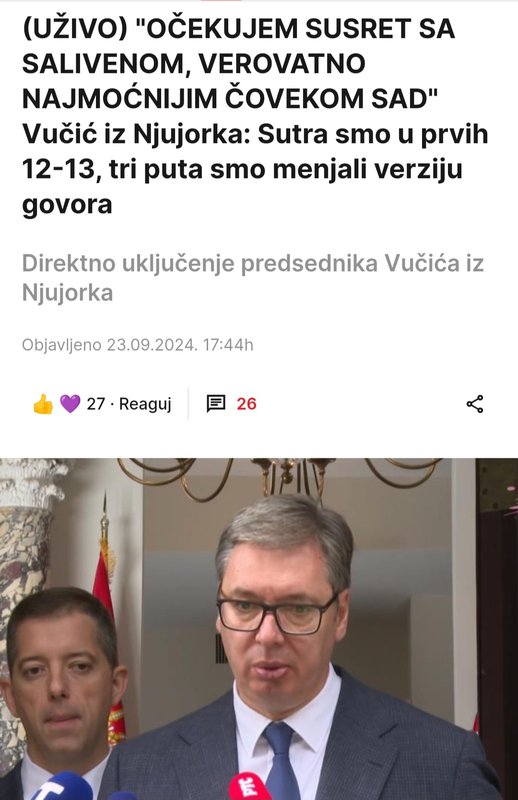Screen dimensions: 518x800
Task: Click the Reaguj button
Action: 145,404
